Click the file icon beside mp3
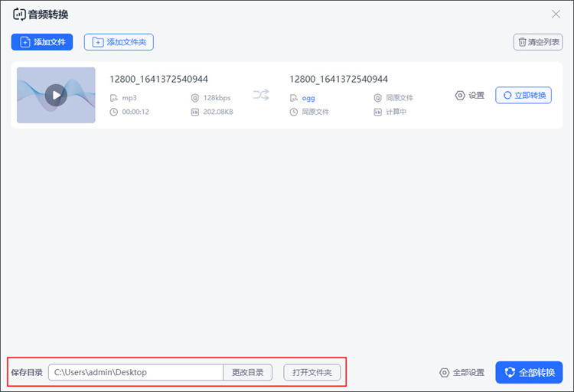 pyautogui.click(x=114, y=98)
